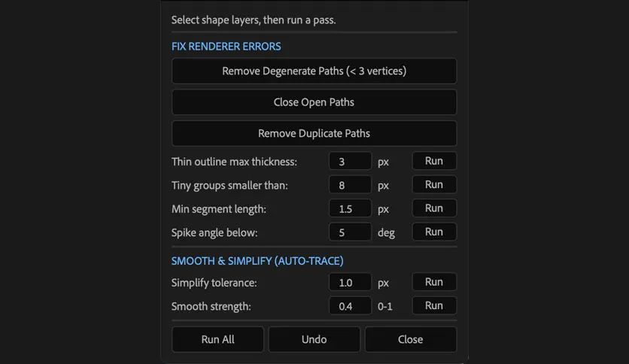The image size is (629, 364).
Task: Click the FIX RENDERER ERRORS heading
Action: (x=226, y=47)
